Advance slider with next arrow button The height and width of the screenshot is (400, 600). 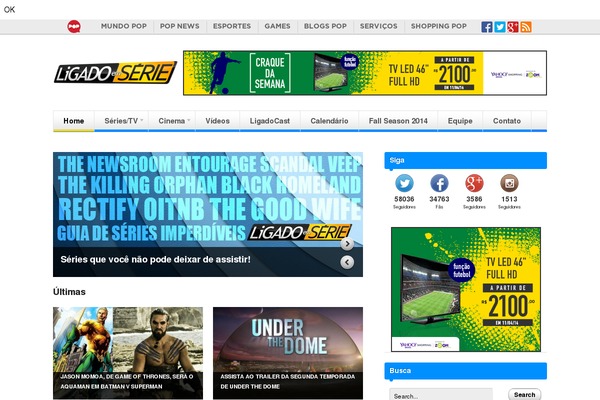point(347,244)
